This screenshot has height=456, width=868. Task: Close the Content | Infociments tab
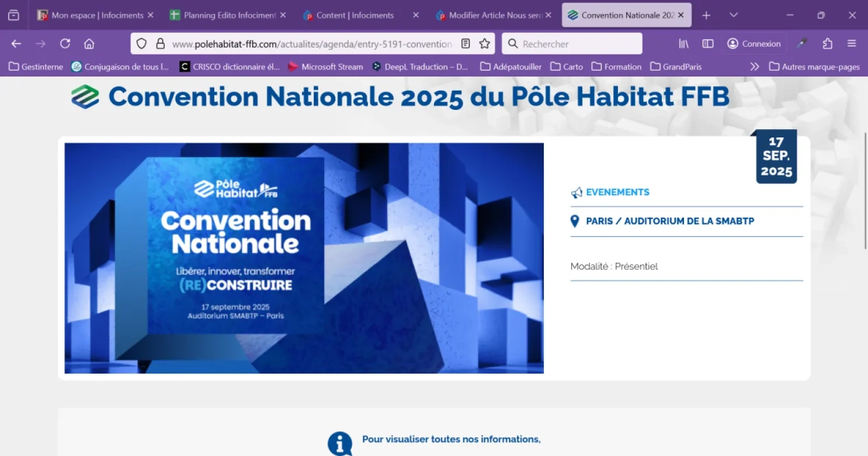point(416,15)
